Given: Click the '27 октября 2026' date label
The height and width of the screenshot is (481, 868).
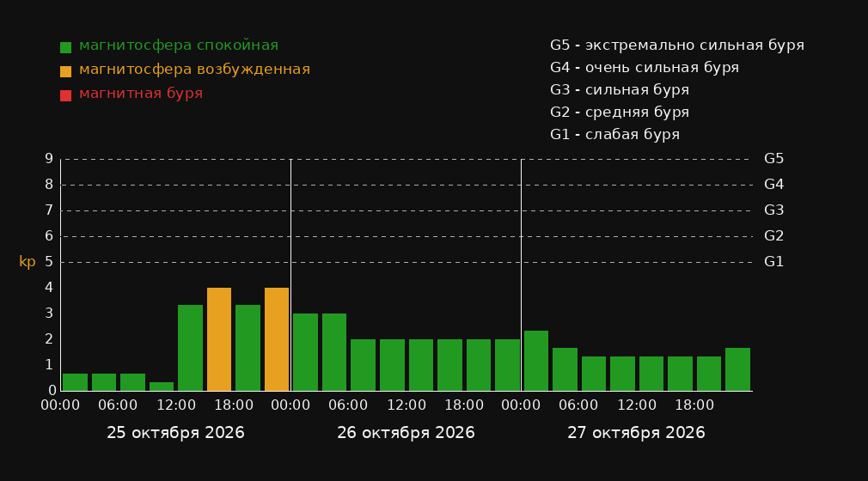Looking at the screenshot, I should [636, 433].
